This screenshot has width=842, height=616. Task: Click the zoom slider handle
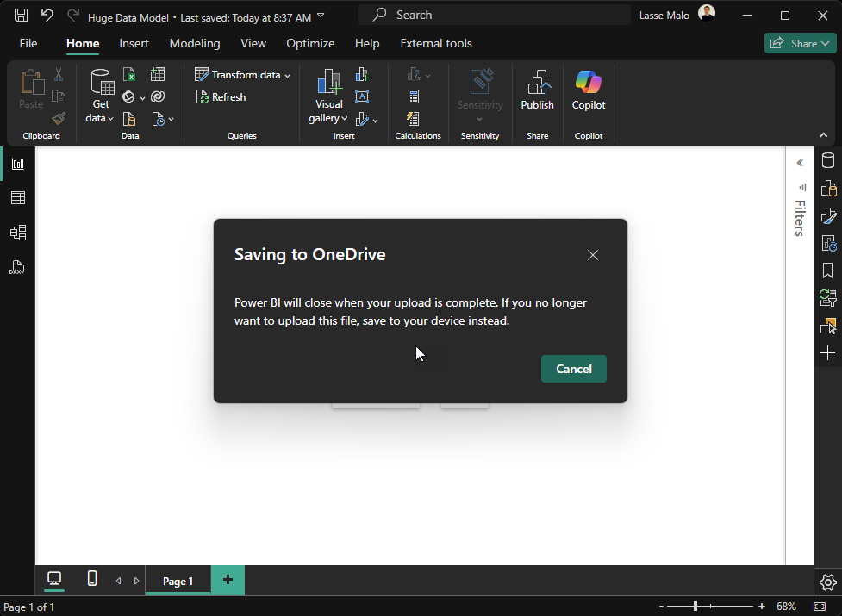pos(695,607)
